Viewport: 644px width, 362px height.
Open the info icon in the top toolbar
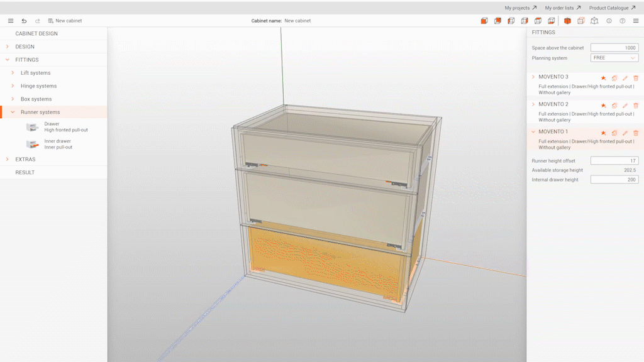coord(608,21)
